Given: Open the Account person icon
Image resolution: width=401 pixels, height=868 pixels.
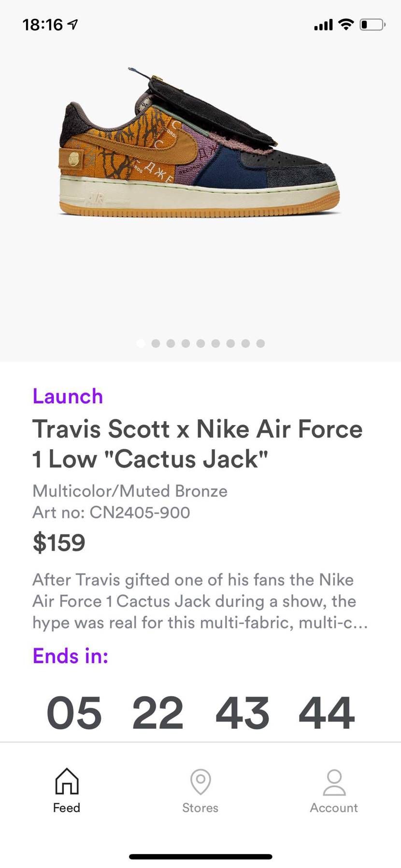Looking at the screenshot, I should point(334,783).
